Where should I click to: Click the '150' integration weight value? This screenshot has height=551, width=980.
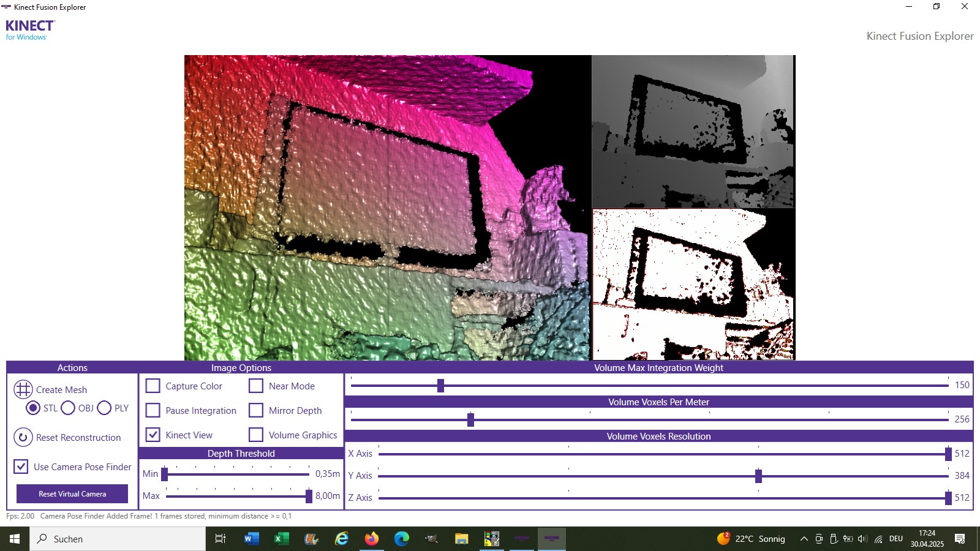[x=962, y=385]
